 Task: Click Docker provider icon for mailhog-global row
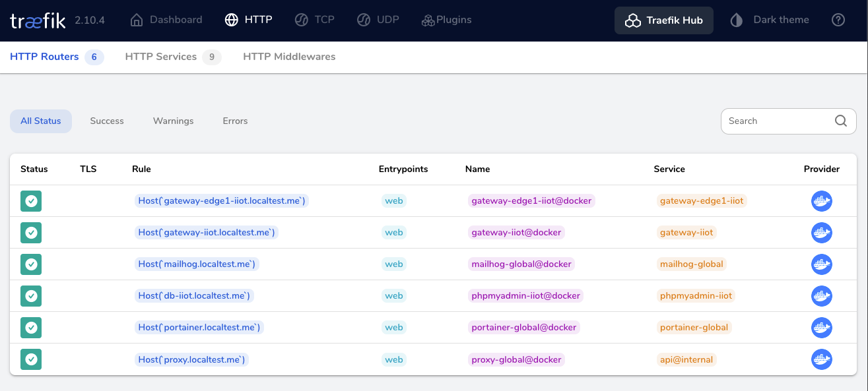pyautogui.click(x=822, y=264)
